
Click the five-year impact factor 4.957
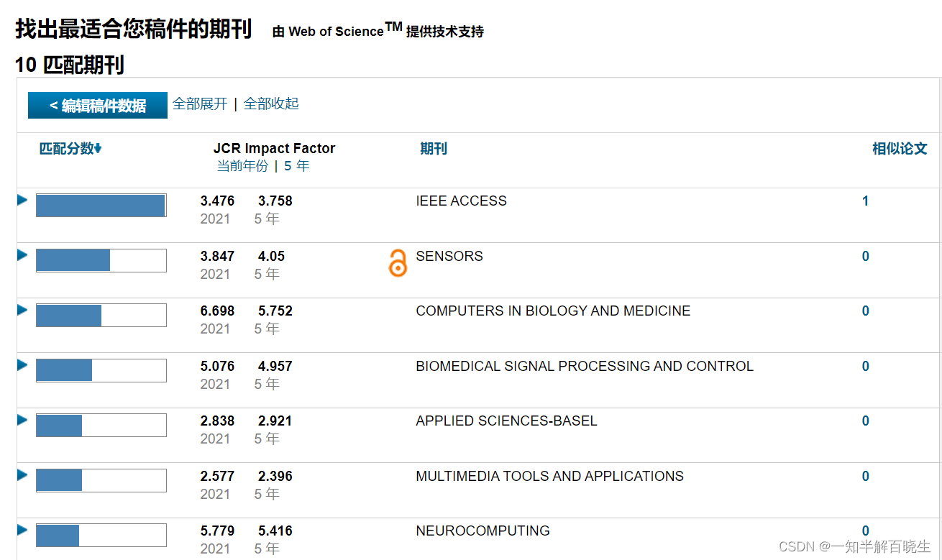click(275, 367)
